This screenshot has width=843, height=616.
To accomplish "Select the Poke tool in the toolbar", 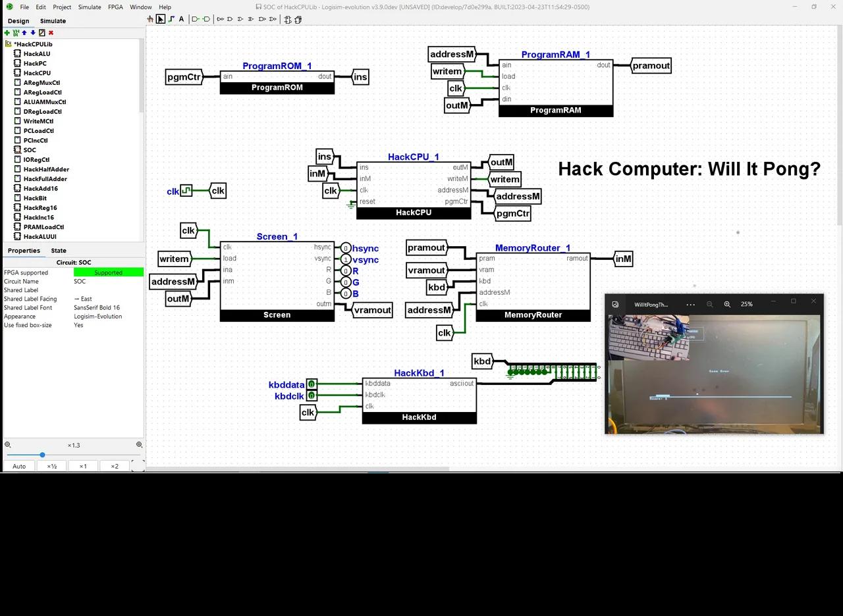I will coord(150,19).
